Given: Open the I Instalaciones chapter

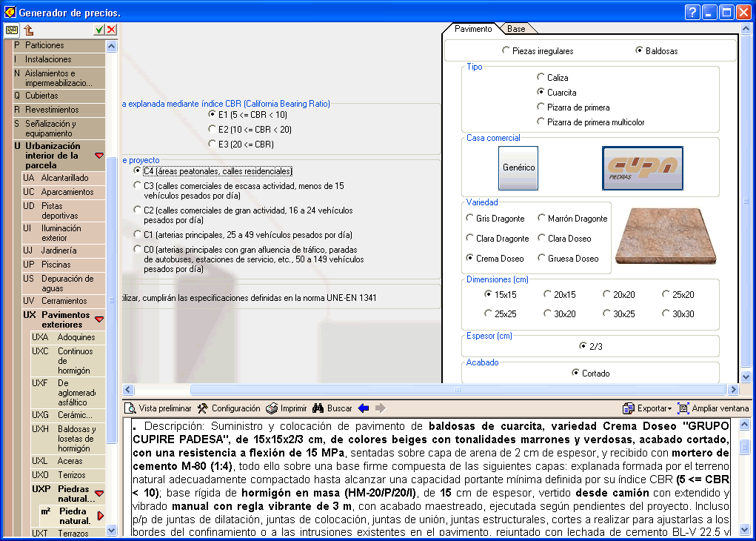Looking at the screenshot, I should click(x=58, y=59).
